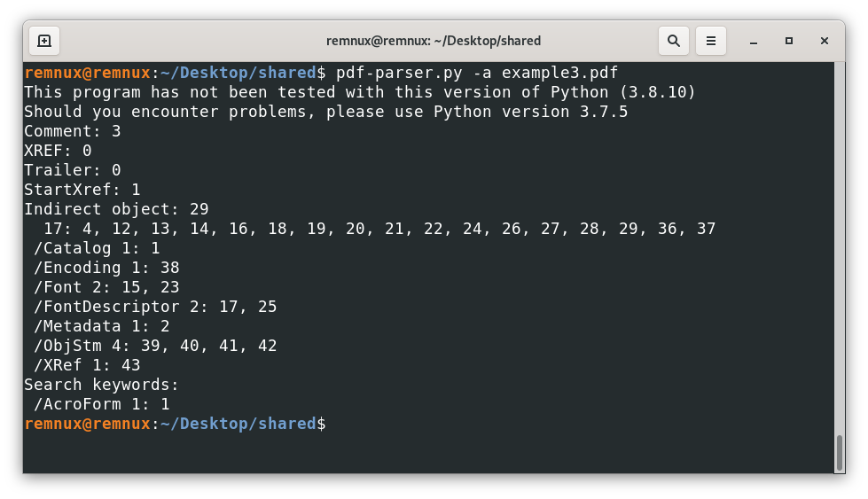Screen dimensions: 868x499
Task: Click the /Catalog 1: 1 line
Action: pos(97,248)
